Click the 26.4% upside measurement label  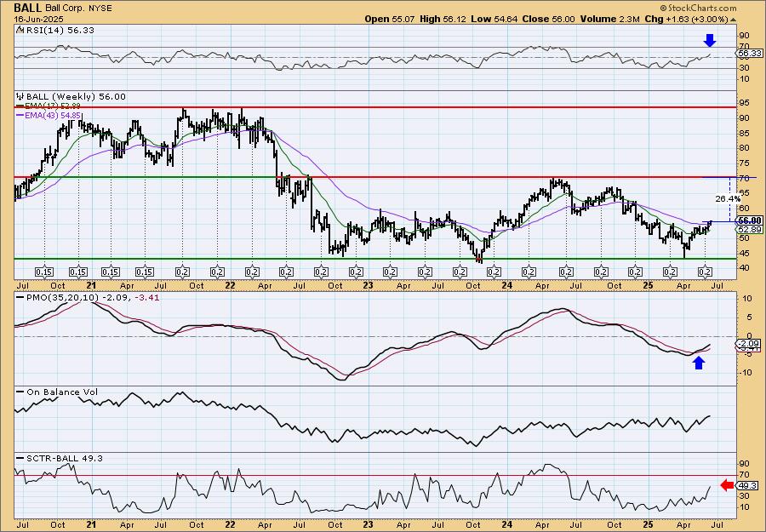point(728,199)
